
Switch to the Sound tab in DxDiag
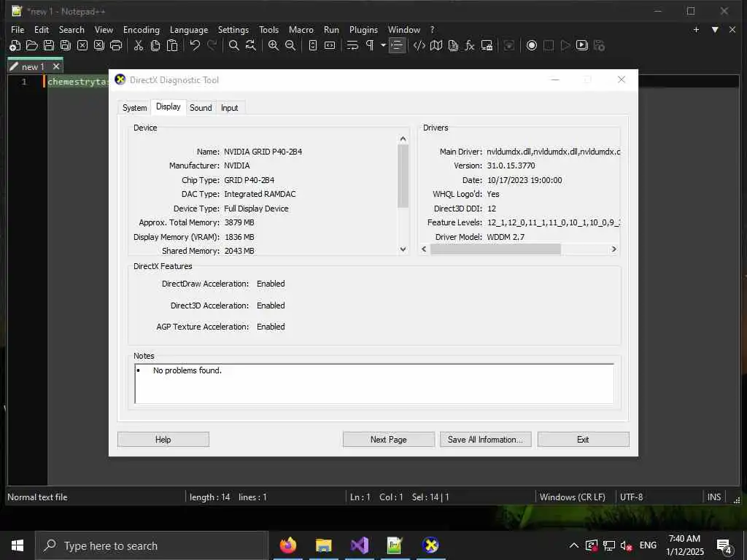point(201,108)
